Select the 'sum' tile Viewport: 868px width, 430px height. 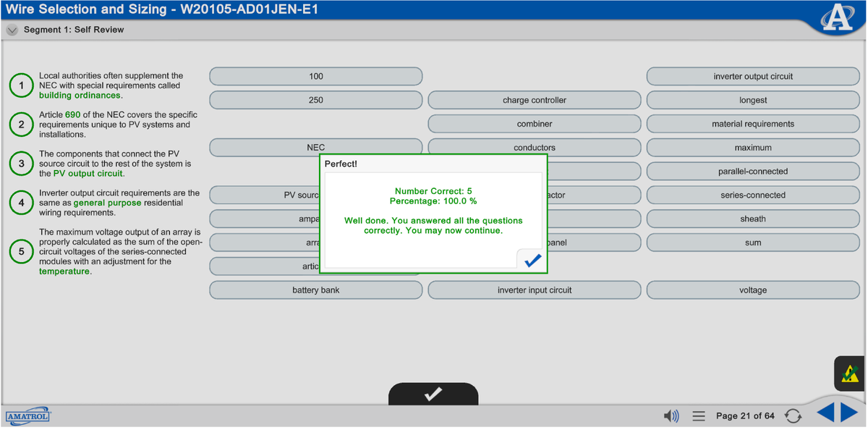[753, 243]
